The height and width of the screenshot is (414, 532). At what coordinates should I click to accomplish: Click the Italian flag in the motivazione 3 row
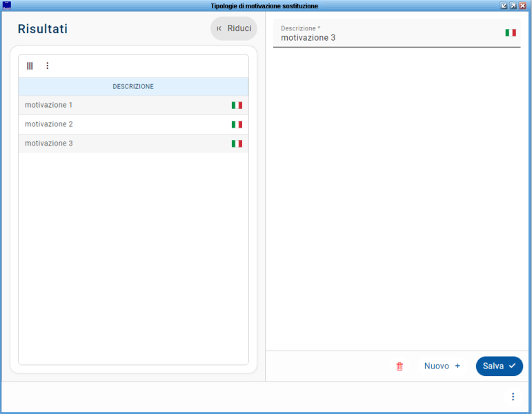(x=237, y=144)
